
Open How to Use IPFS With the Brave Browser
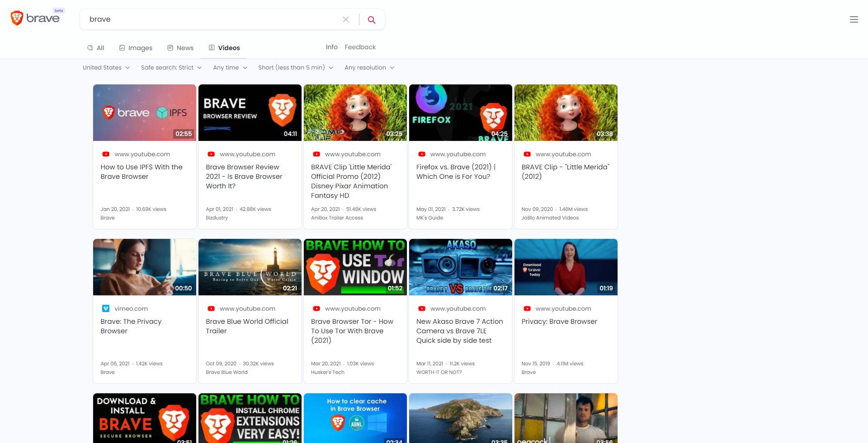click(x=142, y=172)
